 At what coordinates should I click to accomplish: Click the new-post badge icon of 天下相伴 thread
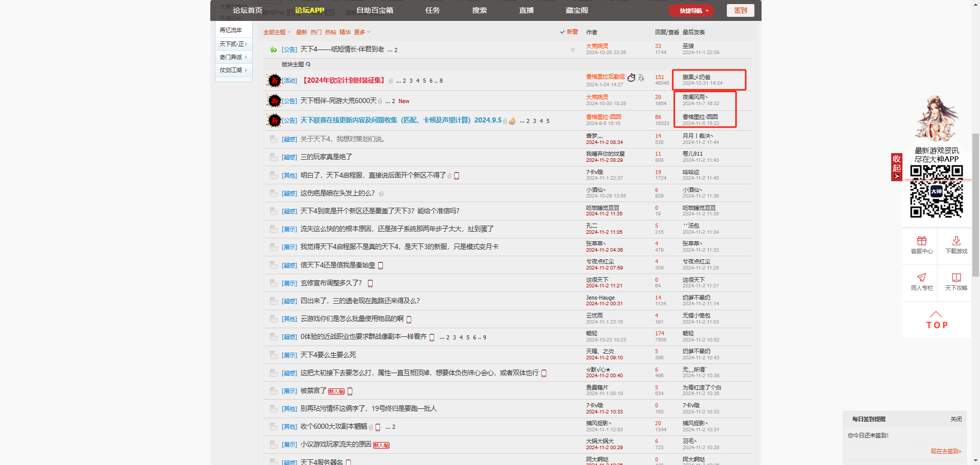tap(275, 101)
